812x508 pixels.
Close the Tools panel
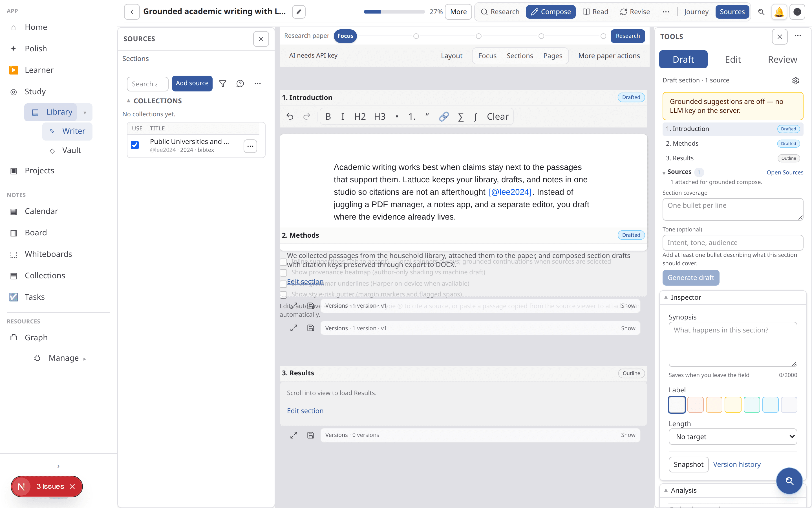pos(780,37)
